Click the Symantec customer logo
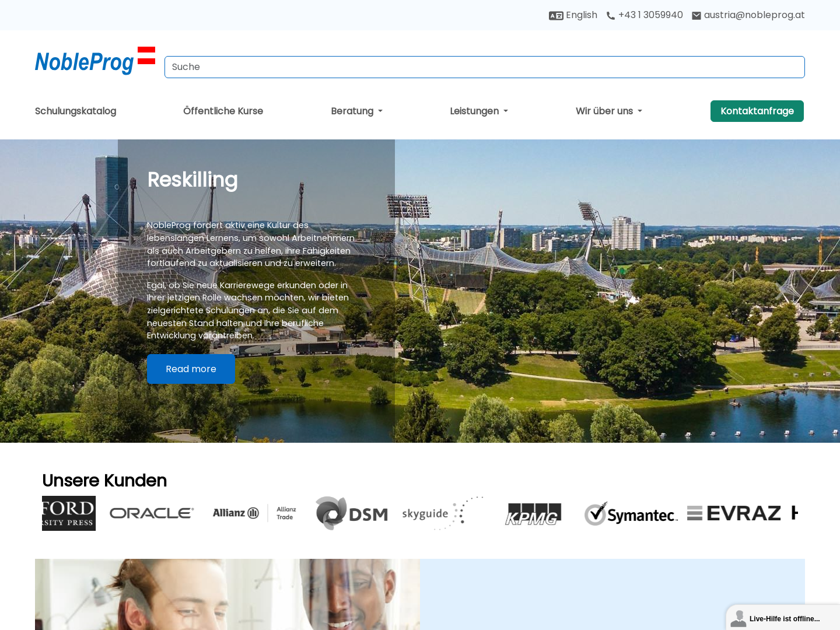 coord(631,514)
